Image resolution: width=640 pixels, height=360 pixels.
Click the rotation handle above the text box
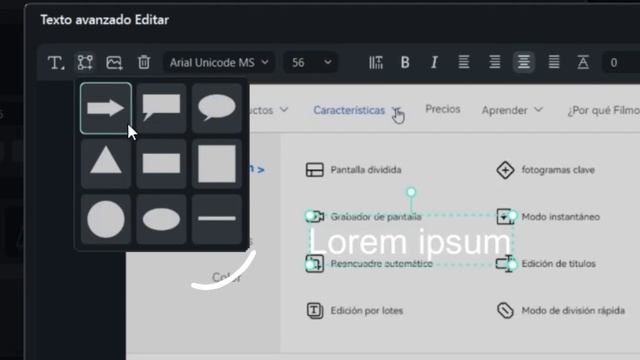click(411, 192)
